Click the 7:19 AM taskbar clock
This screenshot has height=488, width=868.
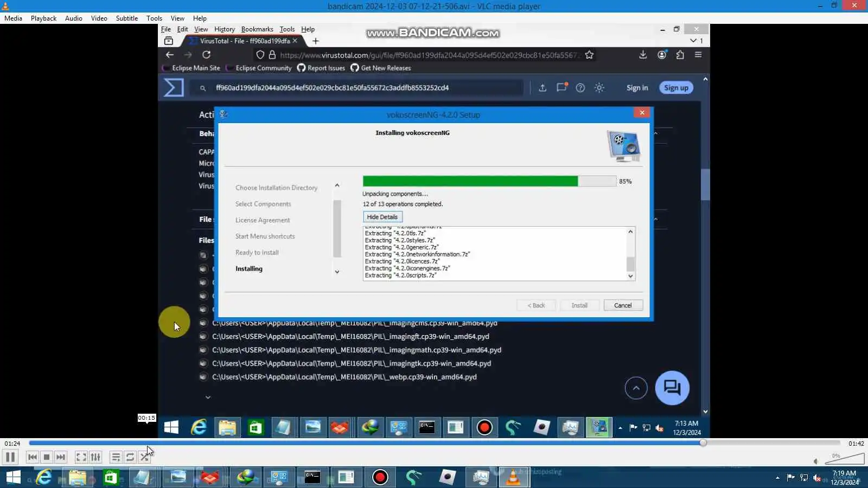click(x=845, y=477)
